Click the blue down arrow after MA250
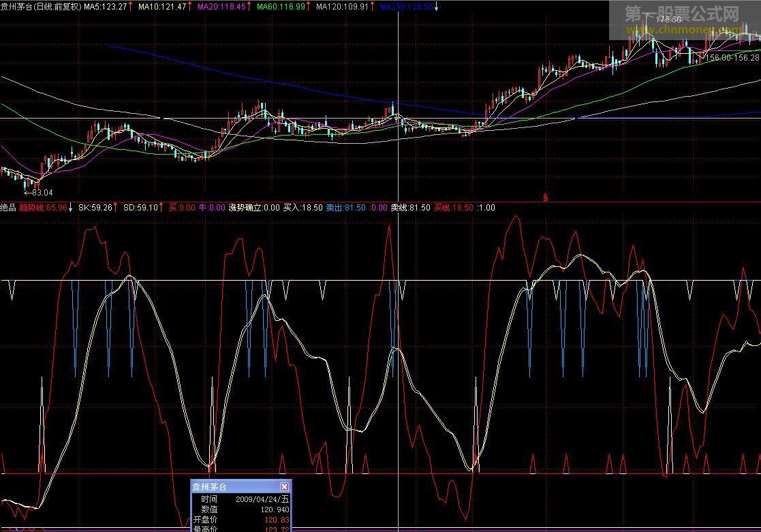The width and height of the screenshot is (761, 532). [436, 6]
